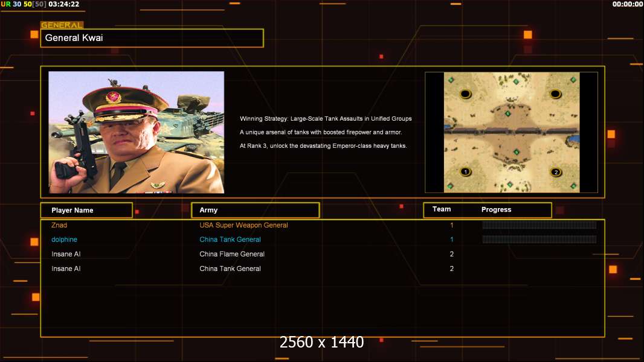Click the 00:00:00 timer in the corner
The width and height of the screenshot is (644, 362).
click(627, 4)
